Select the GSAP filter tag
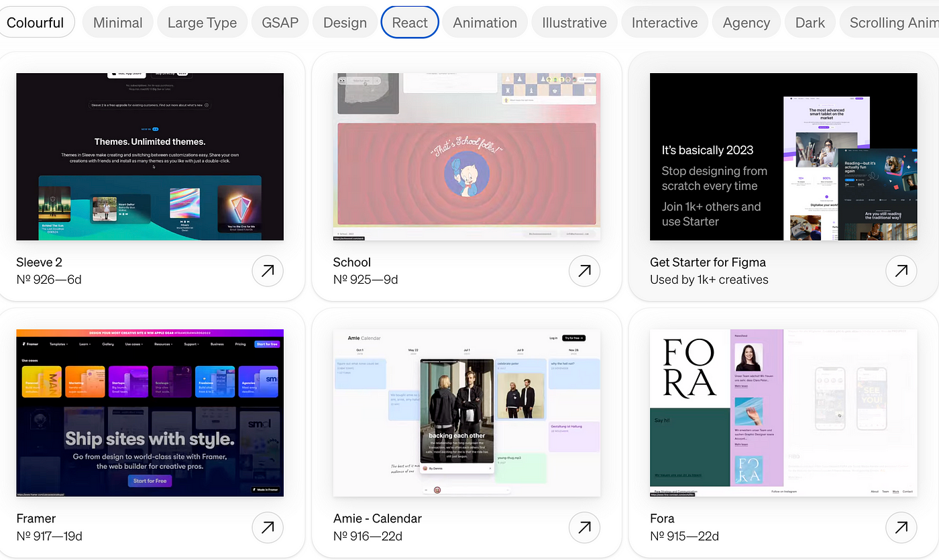939x560 pixels. click(280, 22)
